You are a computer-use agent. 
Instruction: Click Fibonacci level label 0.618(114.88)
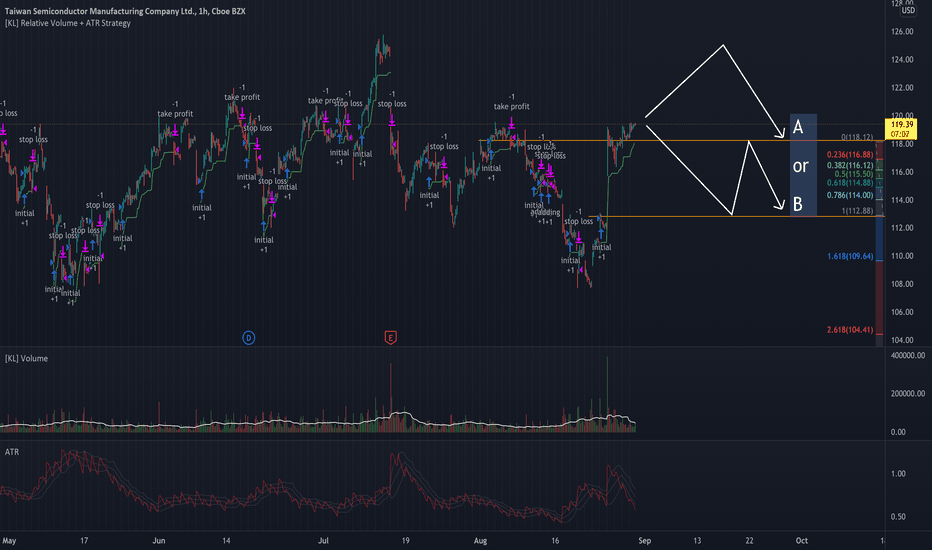pos(850,183)
